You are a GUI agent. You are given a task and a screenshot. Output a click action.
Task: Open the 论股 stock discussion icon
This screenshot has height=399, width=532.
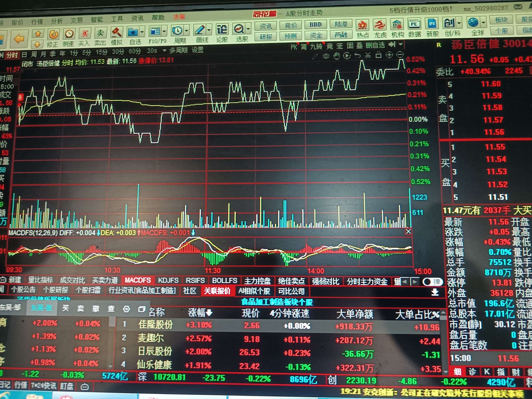pyautogui.click(x=222, y=30)
